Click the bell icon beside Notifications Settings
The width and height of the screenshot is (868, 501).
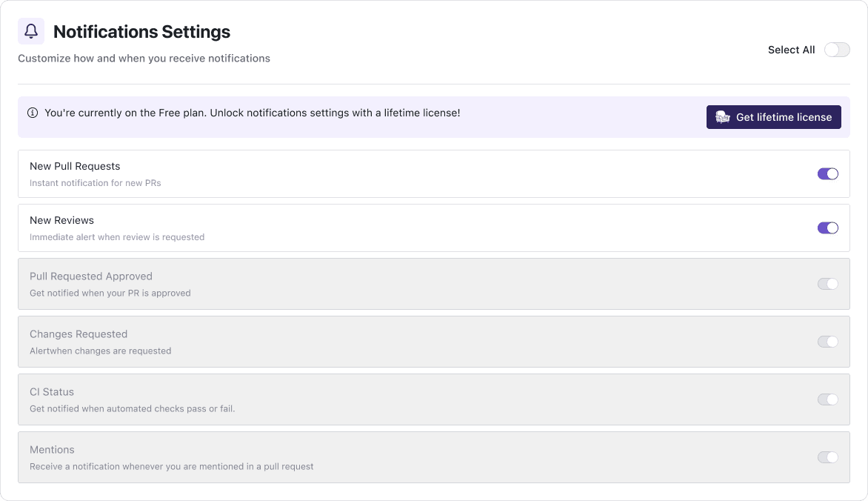pyautogui.click(x=31, y=30)
